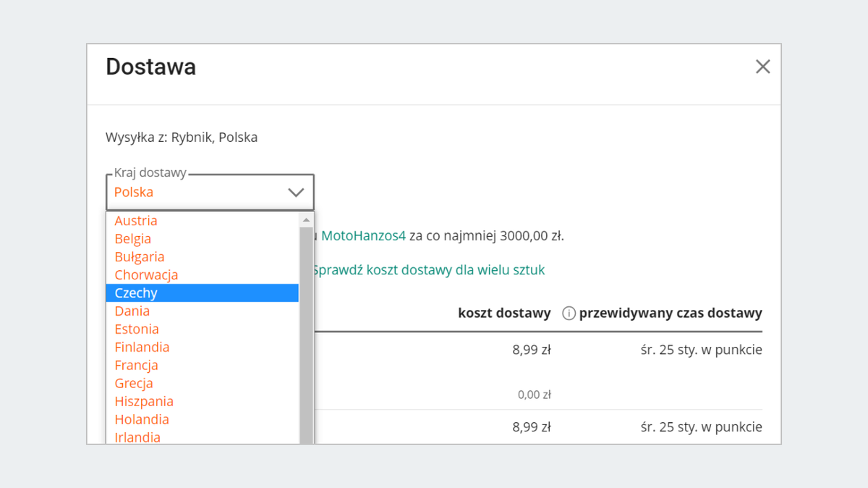Select Holandia from the country options
The image size is (868, 488).
[142, 420]
